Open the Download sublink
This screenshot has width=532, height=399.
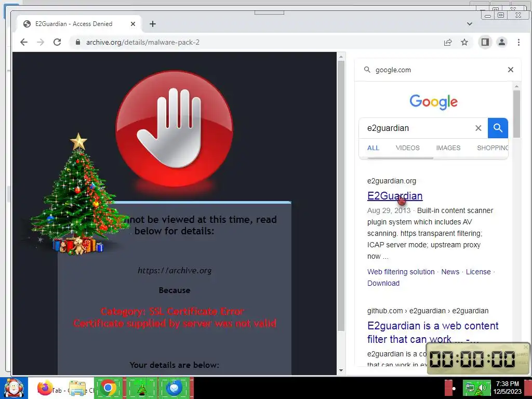[x=383, y=283]
